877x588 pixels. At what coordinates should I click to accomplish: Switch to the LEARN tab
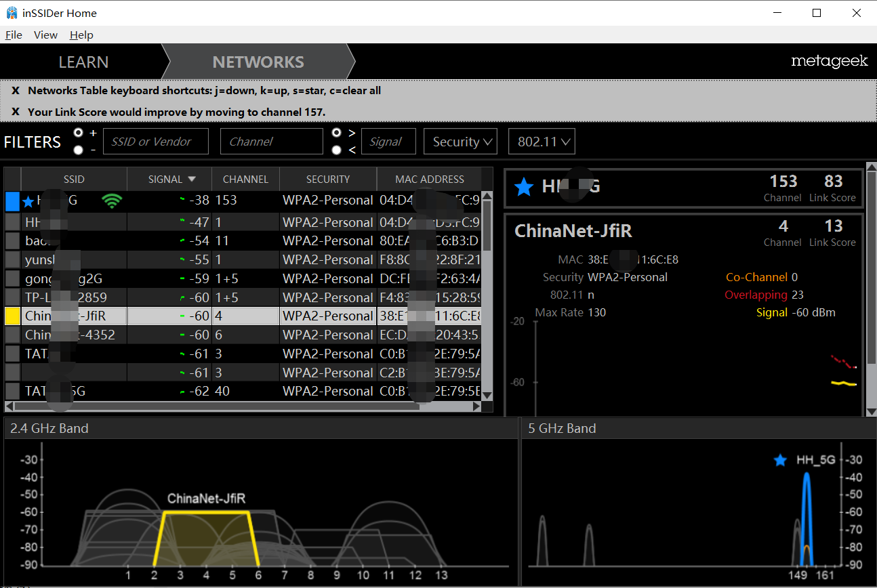click(83, 62)
